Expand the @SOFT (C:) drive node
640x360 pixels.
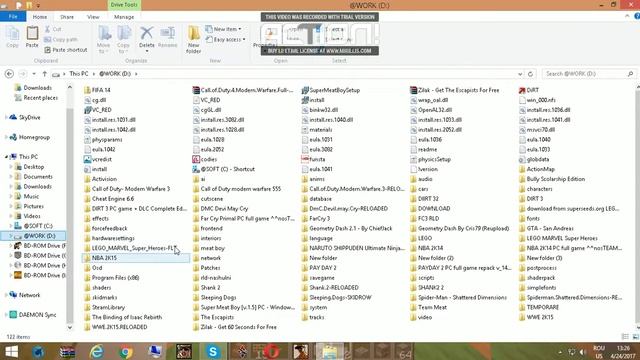11,226
